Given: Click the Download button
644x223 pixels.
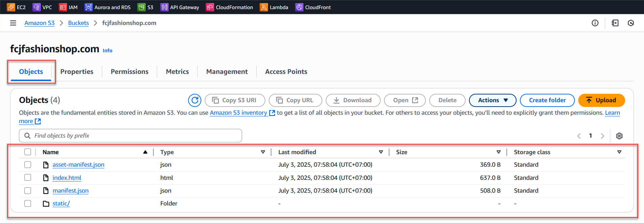Looking at the screenshot, I should click(x=353, y=100).
